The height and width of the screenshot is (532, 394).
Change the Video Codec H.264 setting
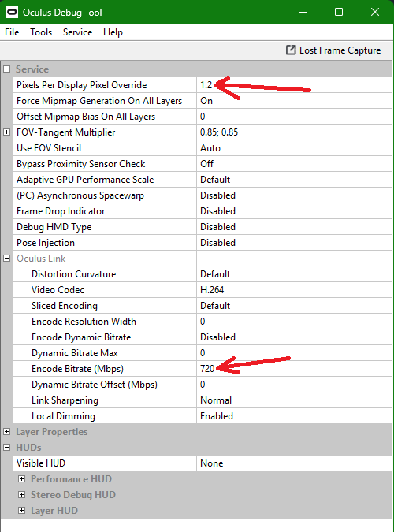[294, 290]
